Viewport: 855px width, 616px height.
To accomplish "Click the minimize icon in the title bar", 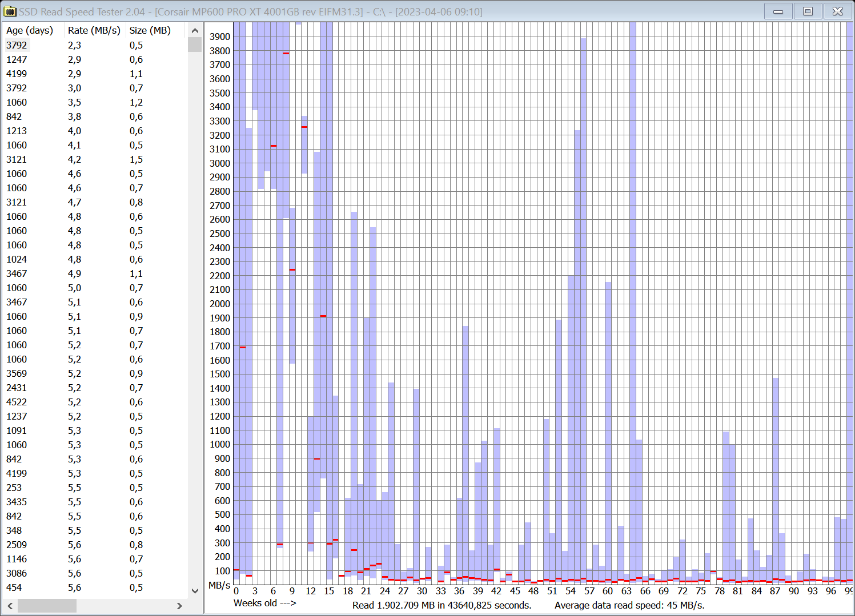I will (778, 11).
